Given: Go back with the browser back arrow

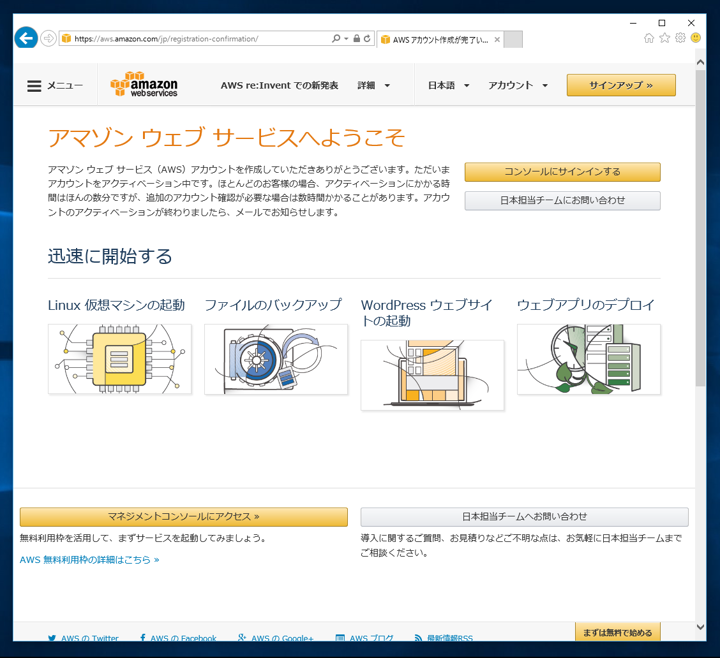Looking at the screenshot, I should pos(26,38).
